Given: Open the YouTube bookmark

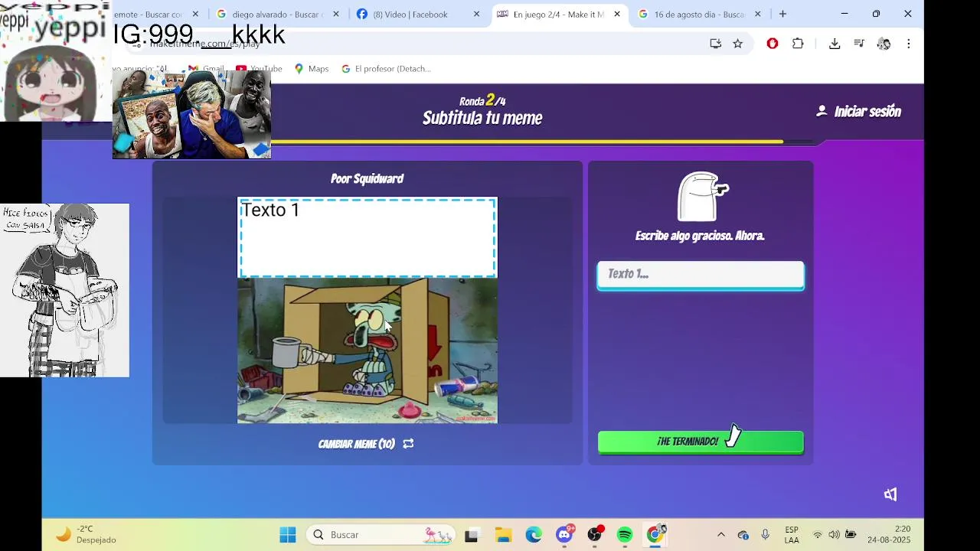Looking at the screenshot, I should coord(260,68).
